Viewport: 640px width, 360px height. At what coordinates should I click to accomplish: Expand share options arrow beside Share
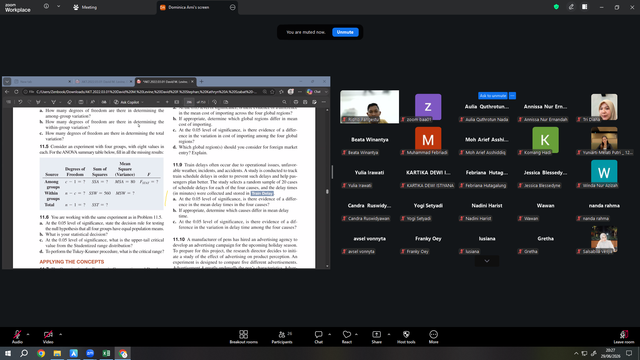[389, 334]
